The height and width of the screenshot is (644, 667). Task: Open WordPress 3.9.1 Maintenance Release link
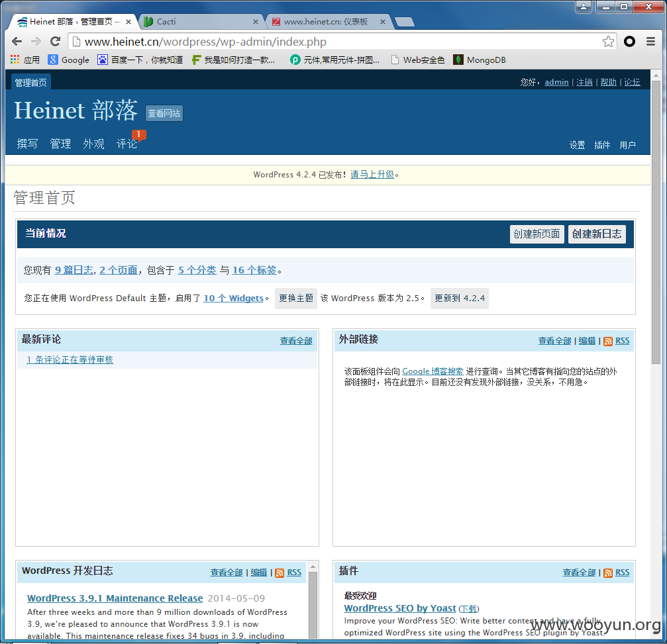click(x=115, y=598)
